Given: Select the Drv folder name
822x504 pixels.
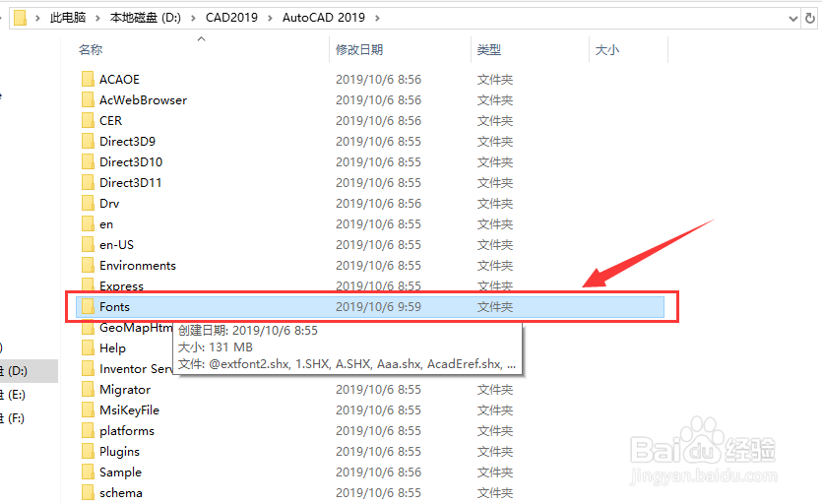Looking at the screenshot, I should tap(109, 203).
